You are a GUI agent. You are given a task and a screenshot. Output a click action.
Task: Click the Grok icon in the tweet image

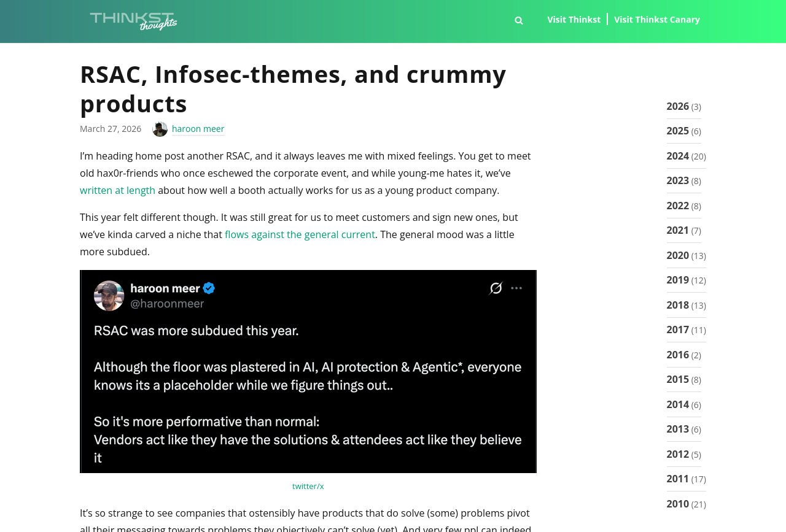pyautogui.click(x=496, y=288)
